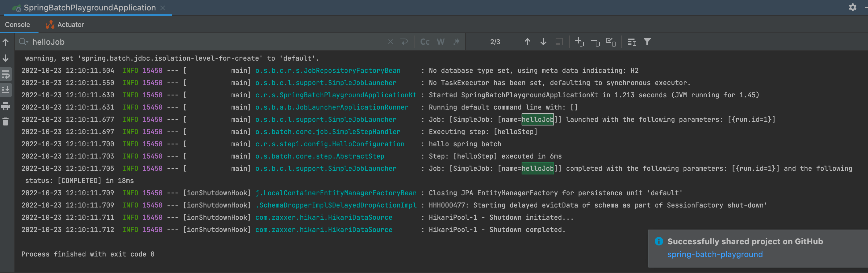Click 'status: [COMPLETED] in 18ms' line

79,181
